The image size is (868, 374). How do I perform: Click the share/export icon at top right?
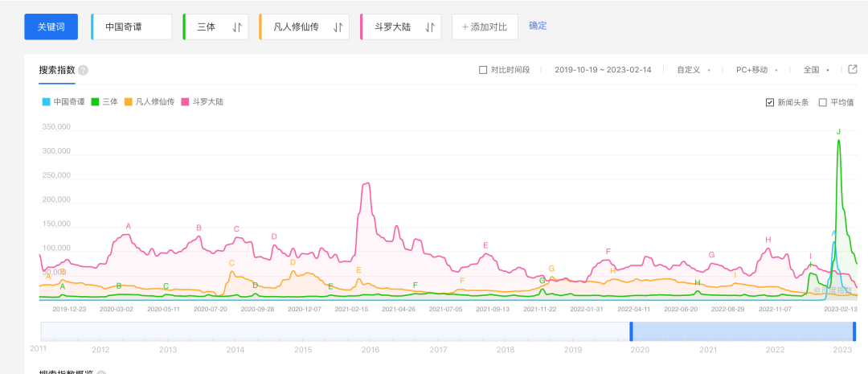853,69
